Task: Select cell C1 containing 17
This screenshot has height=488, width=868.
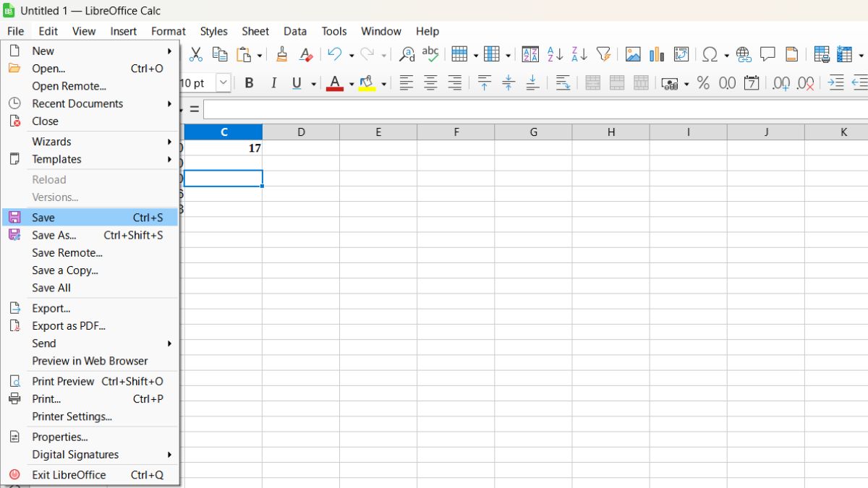Action: tap(224, 147)
